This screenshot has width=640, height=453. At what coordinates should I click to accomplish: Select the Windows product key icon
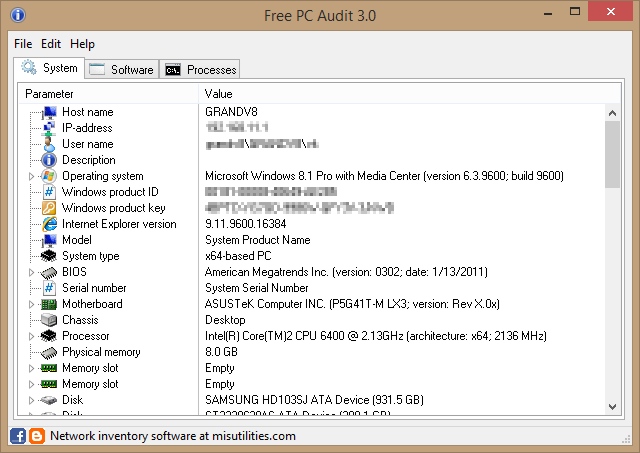[49, 208]
